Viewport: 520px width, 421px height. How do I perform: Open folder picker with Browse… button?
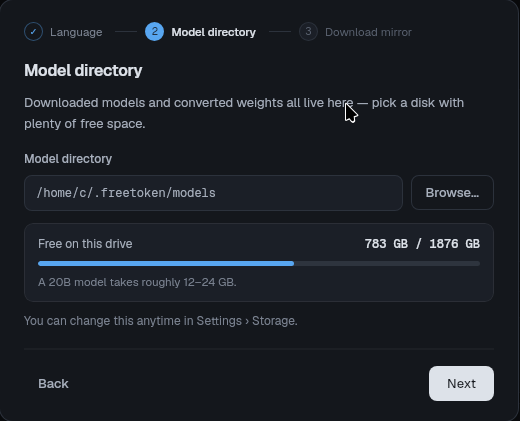[452, 193]
